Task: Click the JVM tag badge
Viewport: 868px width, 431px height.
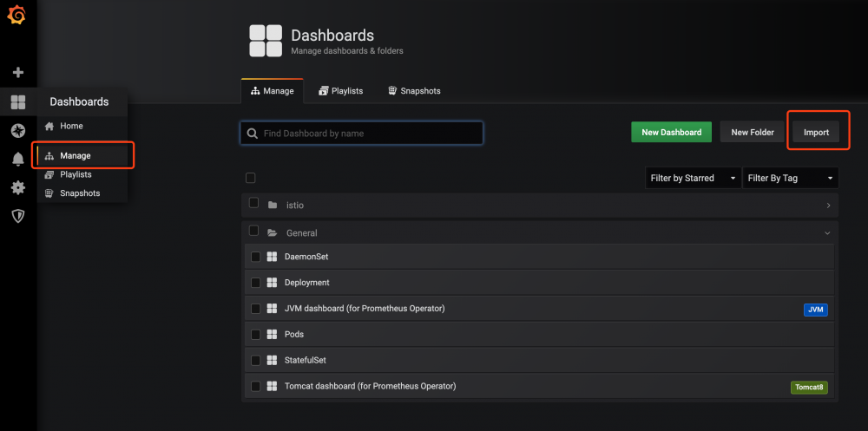Action: [x=815, y=309]
